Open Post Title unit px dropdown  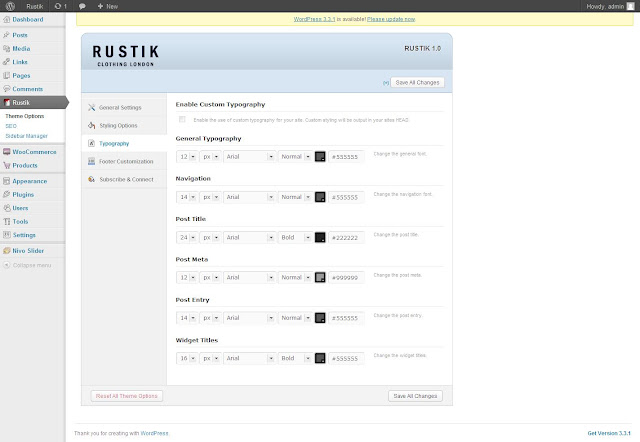click(211, 238)
